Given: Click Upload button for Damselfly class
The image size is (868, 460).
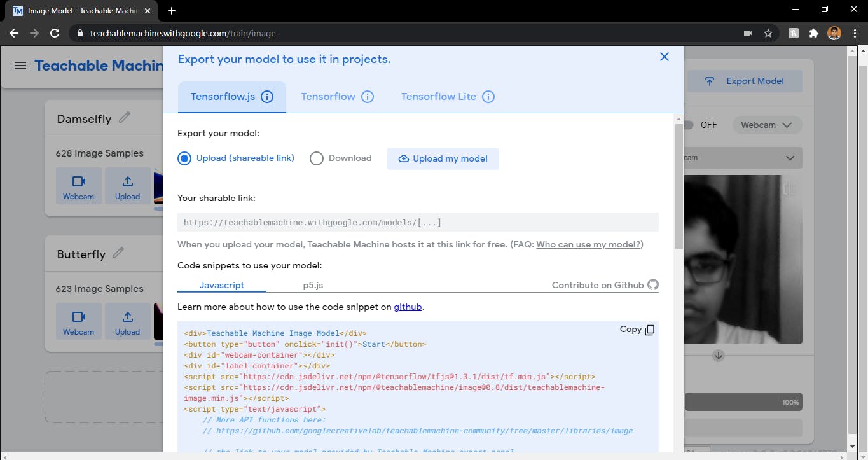Looking at the screenshot, I should pyautogui.click(x=127, y=186).
